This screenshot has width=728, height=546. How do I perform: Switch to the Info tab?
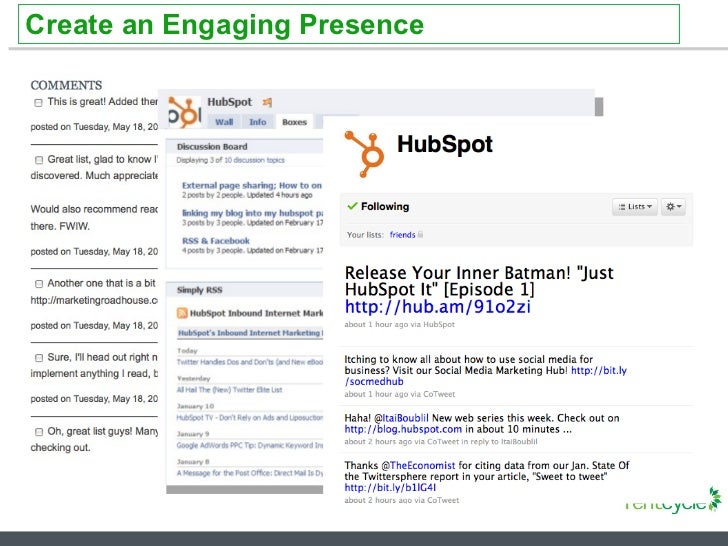(258, 122)
